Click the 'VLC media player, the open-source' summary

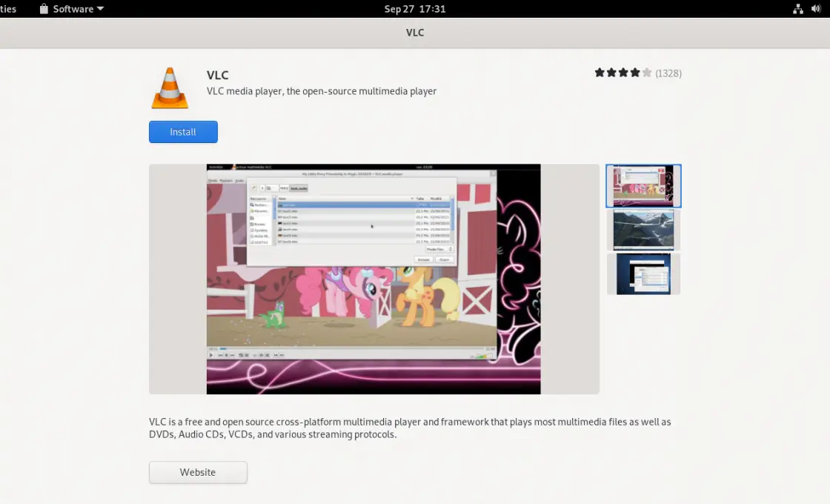(x=322, y=91)
